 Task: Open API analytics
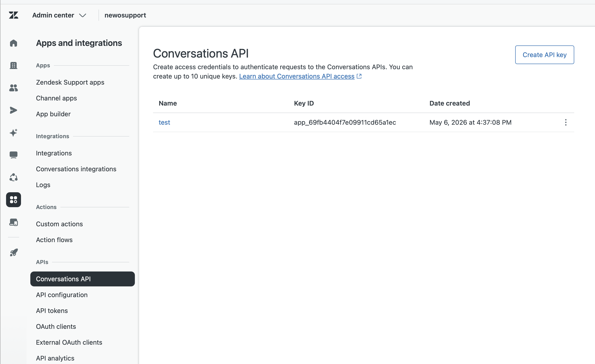pos(55,358)
